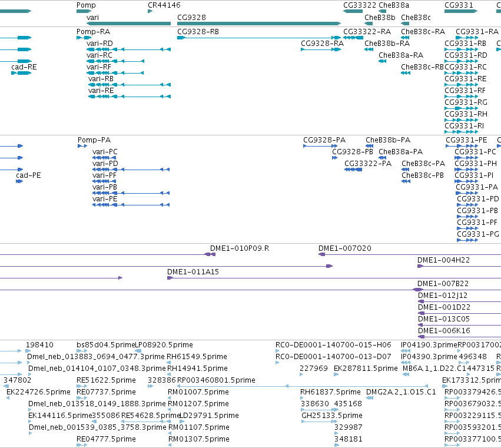
Task: Click the DME1-007B22 clone label
Action: (443, 284)
